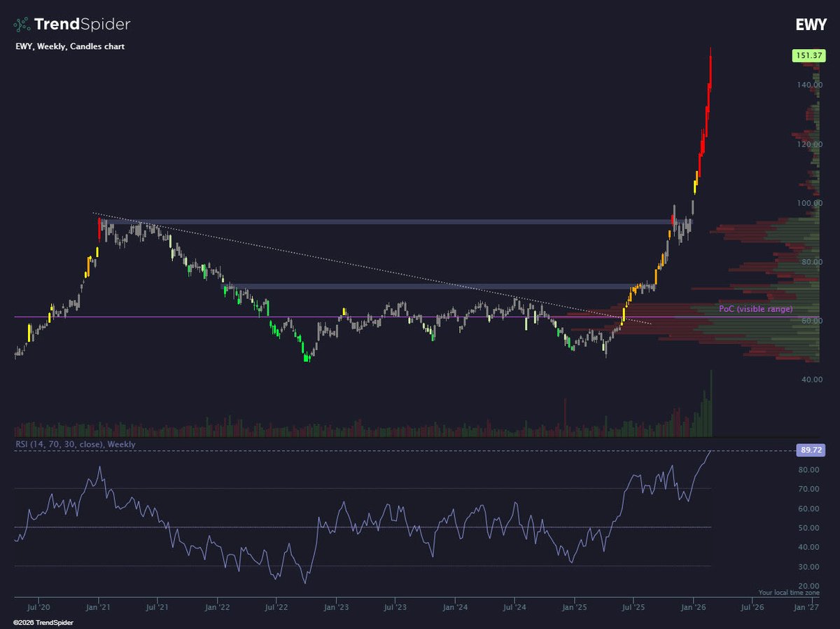The width and height of the screenshot is (840, 629).
Task: Click the 'Your local time zone' note
Action: [789, 593]
